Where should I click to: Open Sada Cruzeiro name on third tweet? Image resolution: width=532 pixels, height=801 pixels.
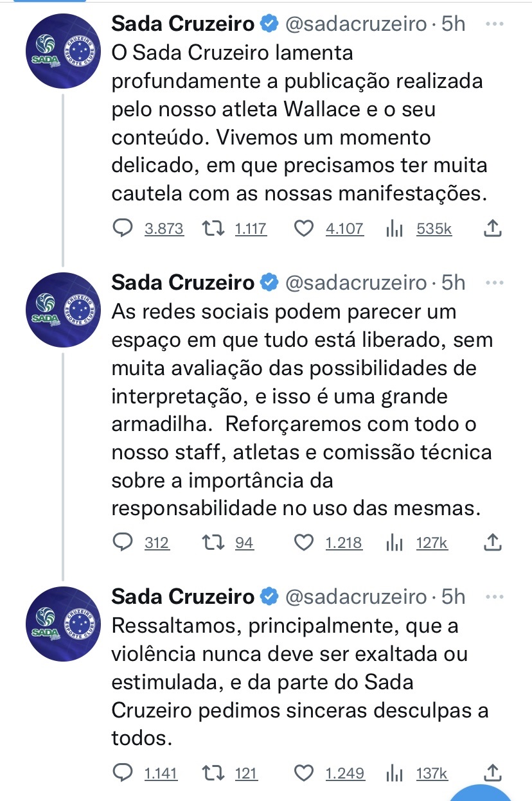[x=183, y=597]
